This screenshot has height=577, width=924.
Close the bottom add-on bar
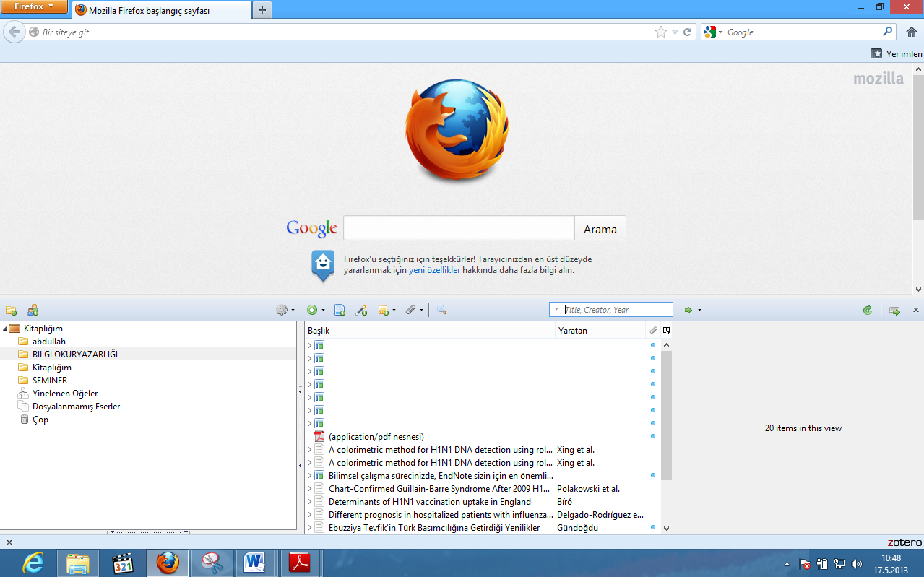point(9,542)
